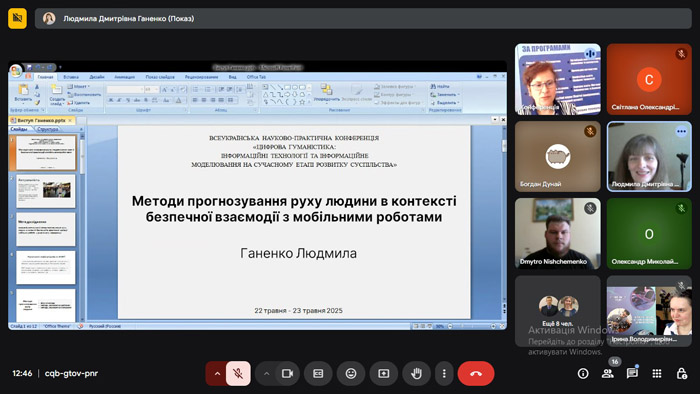Click Восстановить reset slide icon
This screenshot has width=700, height=394.
84,95
